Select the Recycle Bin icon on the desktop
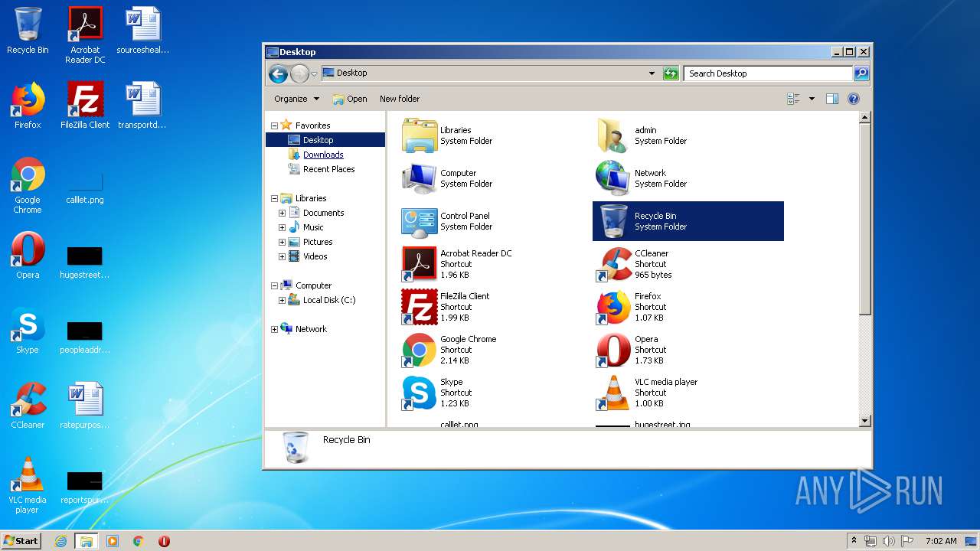This screenshot has width=980, height=551. click(x=28, y=24)
